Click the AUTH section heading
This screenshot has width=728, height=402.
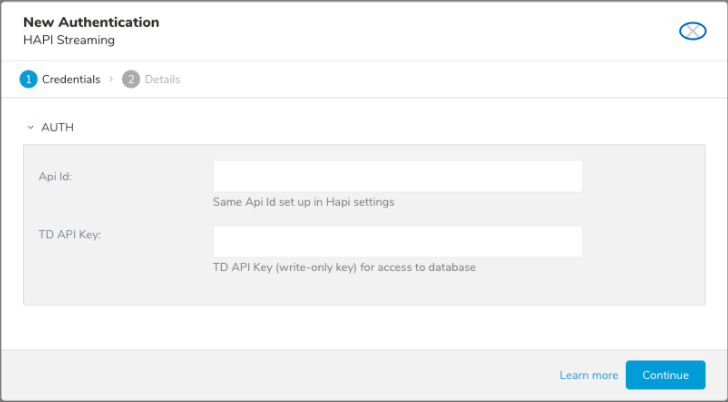tap(57, 128)
